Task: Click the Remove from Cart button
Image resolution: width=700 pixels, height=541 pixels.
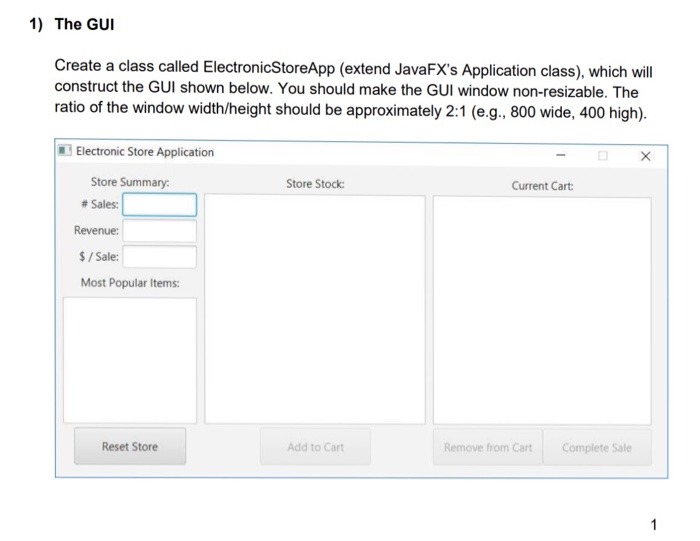Action: 488,448
